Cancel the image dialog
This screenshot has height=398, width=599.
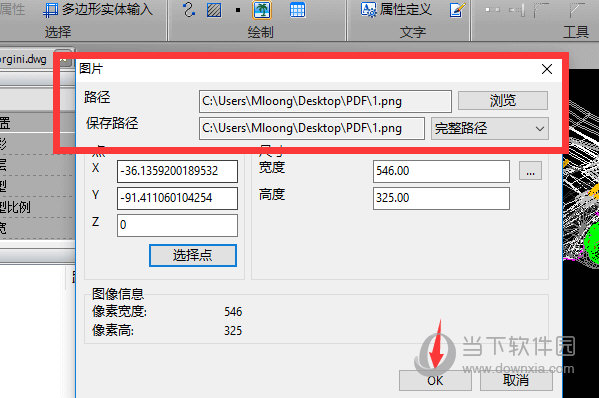tap(516, 380)
